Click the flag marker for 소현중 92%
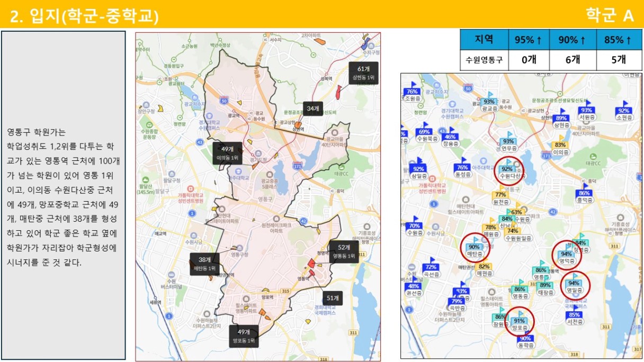 [x=623, y=110]
